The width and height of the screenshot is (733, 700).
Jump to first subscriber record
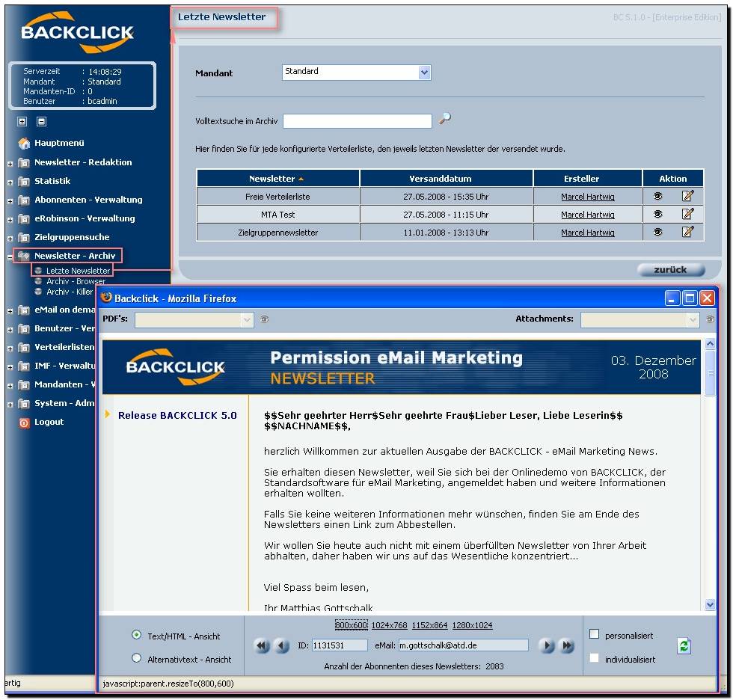(263, 646)
